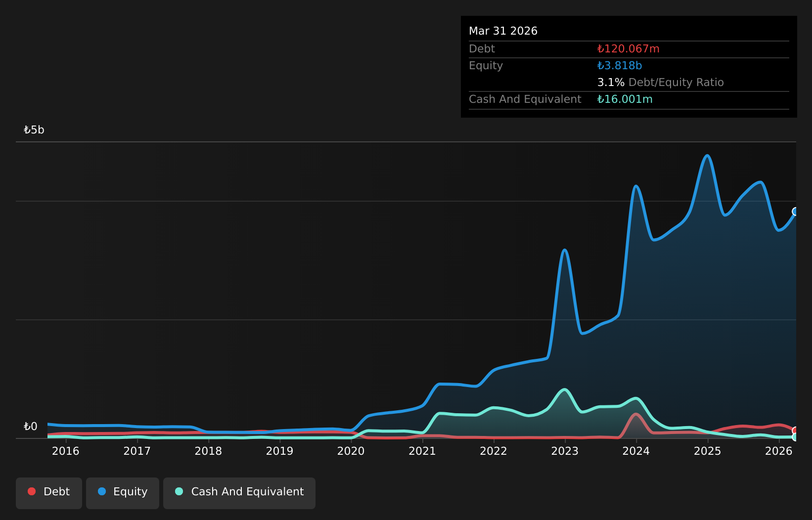Select the red Debt endpoint marker
This screenshot has width=812, height=520.
(796, 431)
